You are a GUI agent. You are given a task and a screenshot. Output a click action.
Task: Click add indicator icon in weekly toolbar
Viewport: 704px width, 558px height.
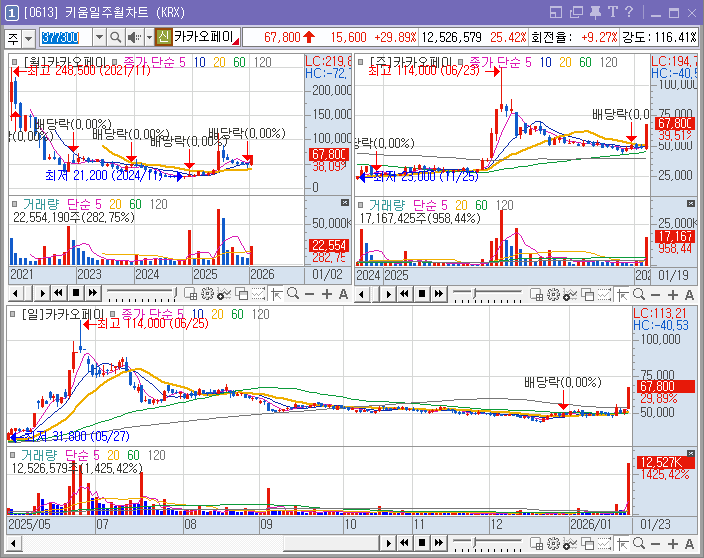(570, 294)
